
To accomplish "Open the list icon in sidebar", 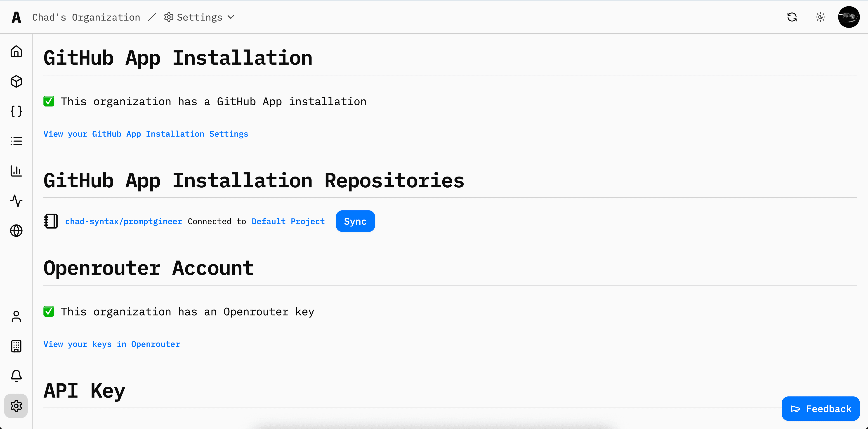I will coord(16,141).
